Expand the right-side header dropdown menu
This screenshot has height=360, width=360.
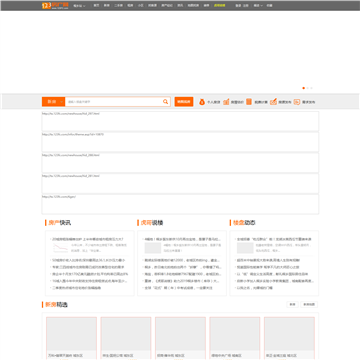coord(258,6)
